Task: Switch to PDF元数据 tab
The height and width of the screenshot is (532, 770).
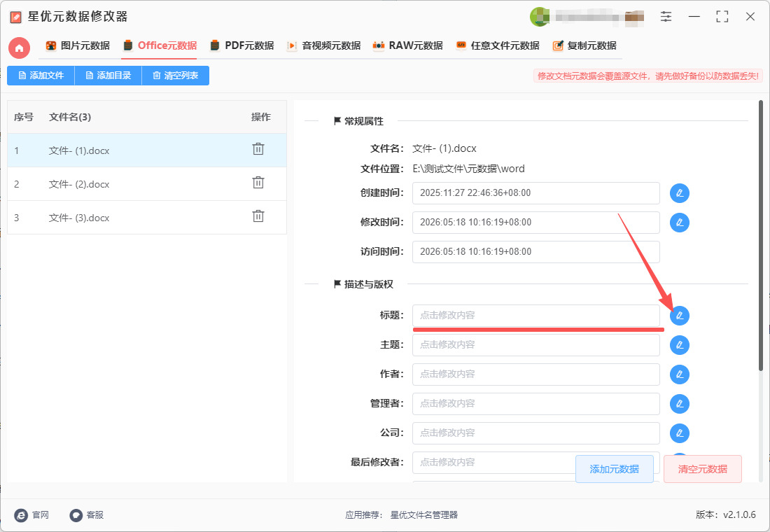Action: 241,45
